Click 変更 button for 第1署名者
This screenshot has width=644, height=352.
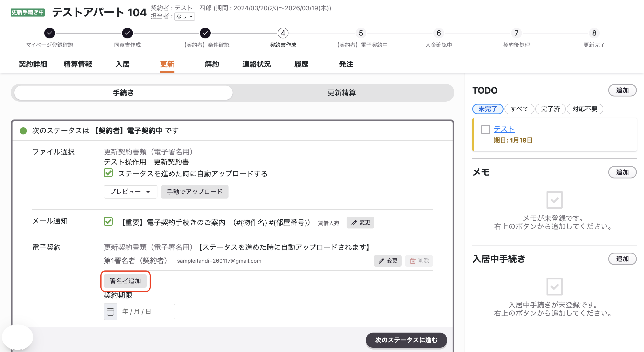(x=388, y=261)
